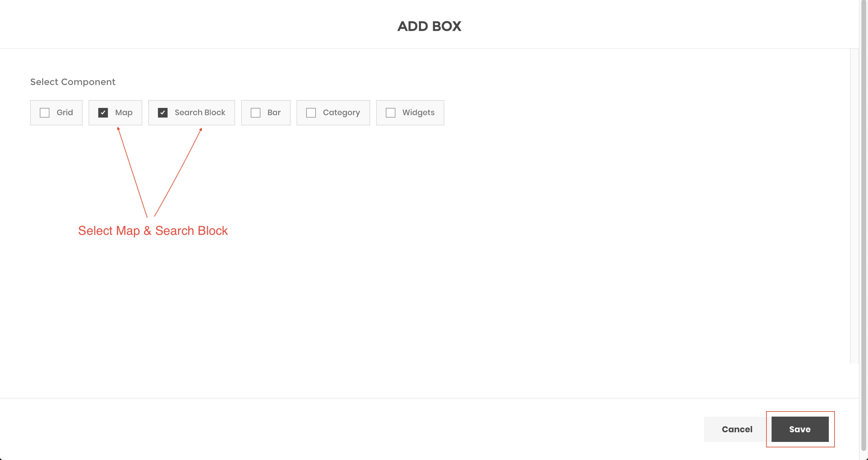The width and height of the screenshot is (868, 460).
Task: Uncheck the Search Block checkbox
Action: tap(163, 112)
